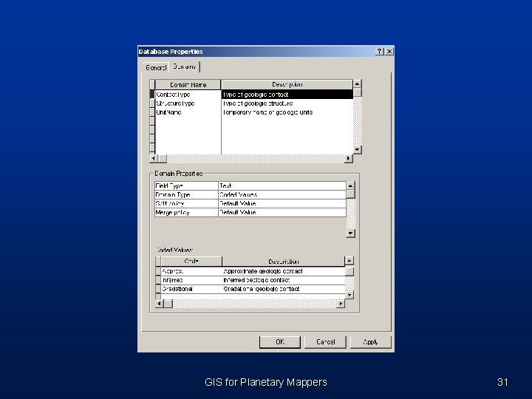The width and height of the screenshot is (532, 399).
Task: Click the help question mark button in title bar
Action: click(380, 52)
